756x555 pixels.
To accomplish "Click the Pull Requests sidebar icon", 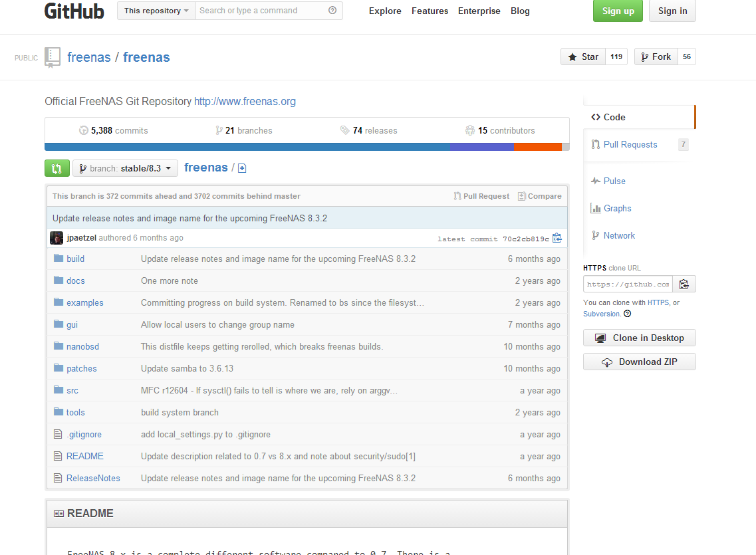I will 596,144.
